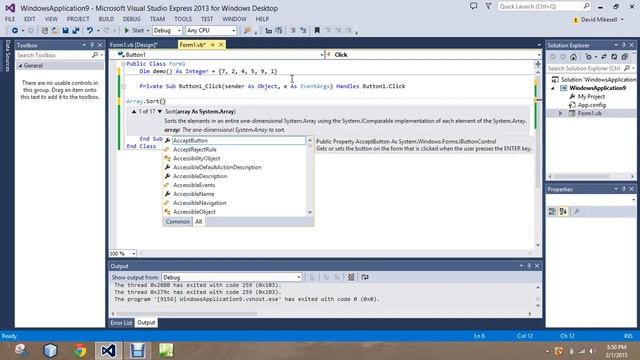Open Google Chrome from the taskbar
This screenshot has height=360, width=640.
tap(80, 351)
